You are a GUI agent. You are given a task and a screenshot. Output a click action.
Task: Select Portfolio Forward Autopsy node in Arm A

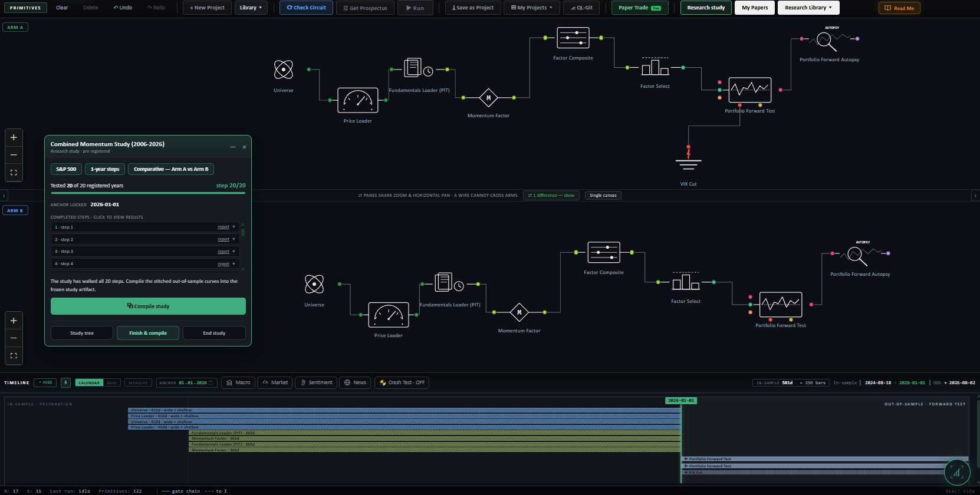point(829,40)
